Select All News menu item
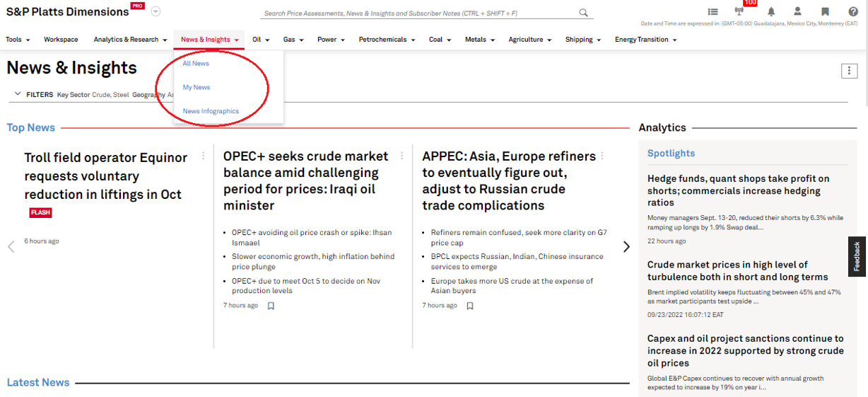The image size is (868, 397). [x=196, y=64]
